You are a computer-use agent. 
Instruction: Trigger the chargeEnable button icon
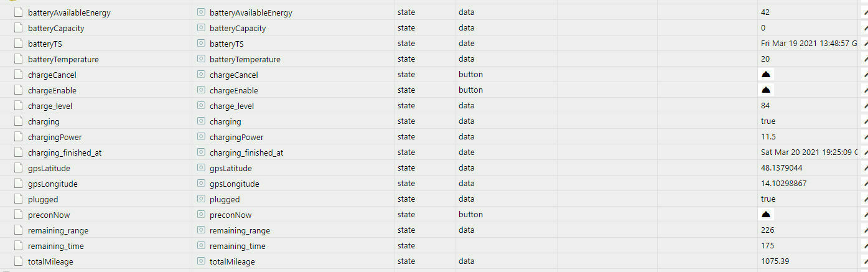pyautogui.click(x=766, y=90)
